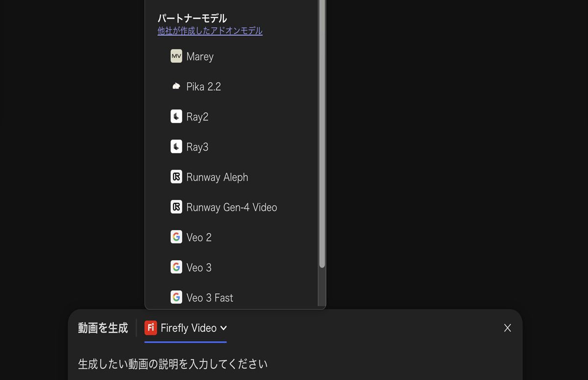Close the 動画を生成 panel with X
Viewport: 588px width, 380px height.
point(508,328)
